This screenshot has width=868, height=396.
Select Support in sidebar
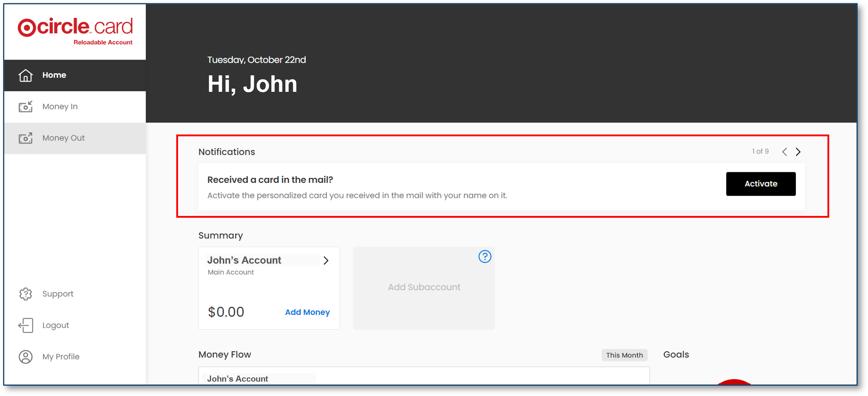(x=58, y=294)
